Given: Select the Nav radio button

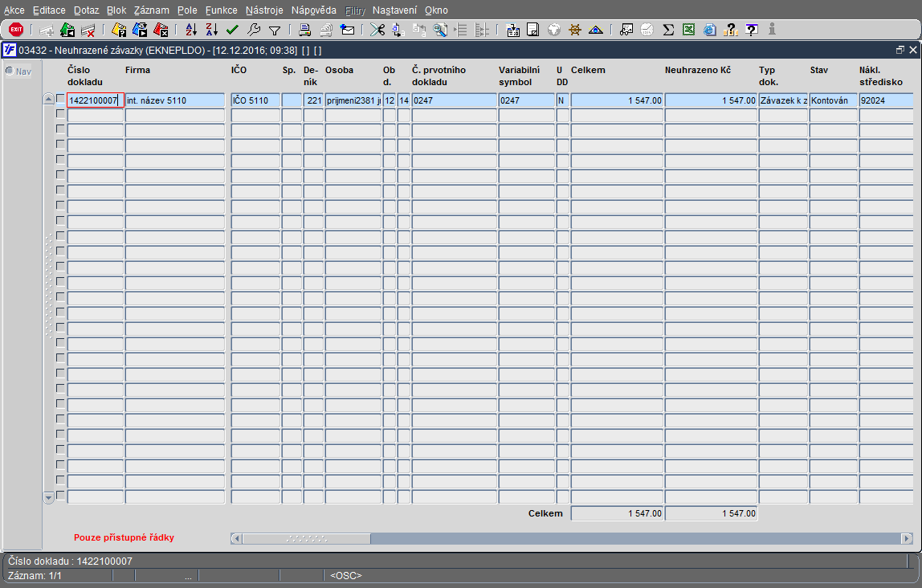Looking at the screenshot, I should (10, 71).
